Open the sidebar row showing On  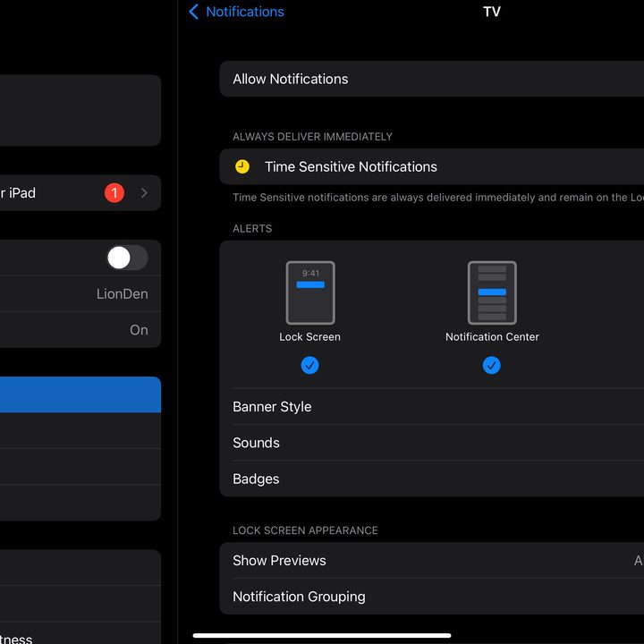[80, 330]
